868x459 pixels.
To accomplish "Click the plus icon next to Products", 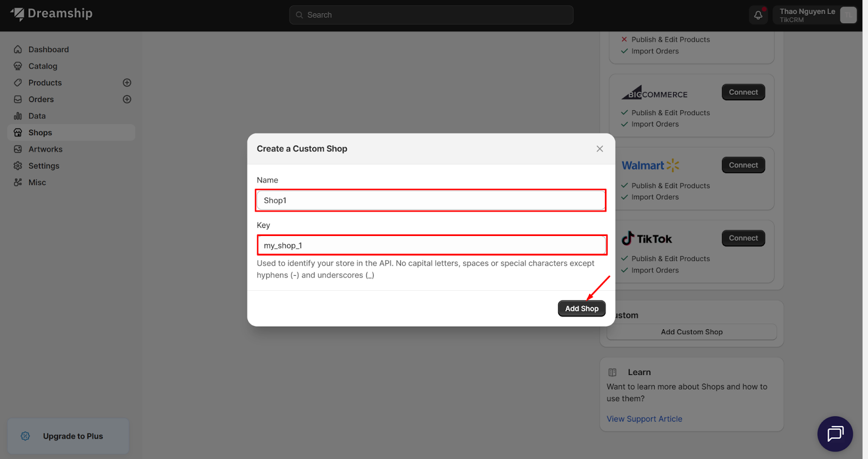I will coord(127,82).
